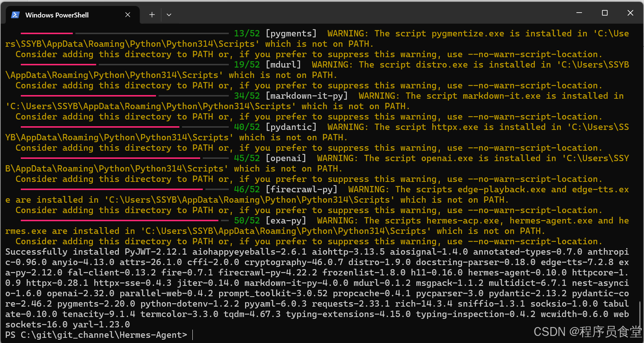Click the 50/52 progress count

[x=247, y=220]
